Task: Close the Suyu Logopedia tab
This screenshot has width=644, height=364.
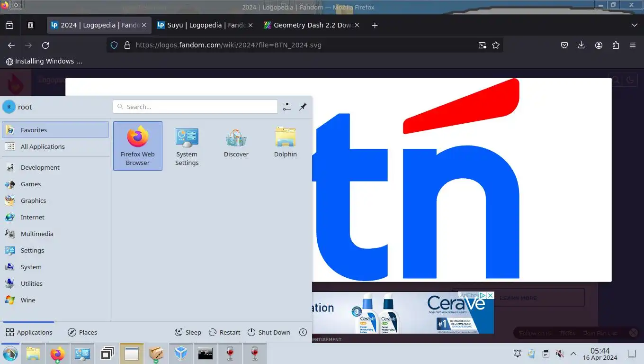Action: tap(250, 25)
